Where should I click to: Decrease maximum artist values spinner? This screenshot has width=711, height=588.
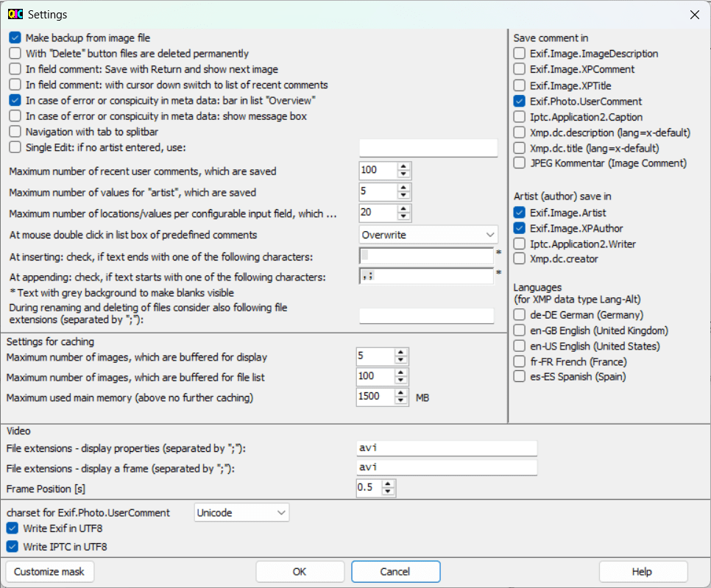tap(403, 196)
